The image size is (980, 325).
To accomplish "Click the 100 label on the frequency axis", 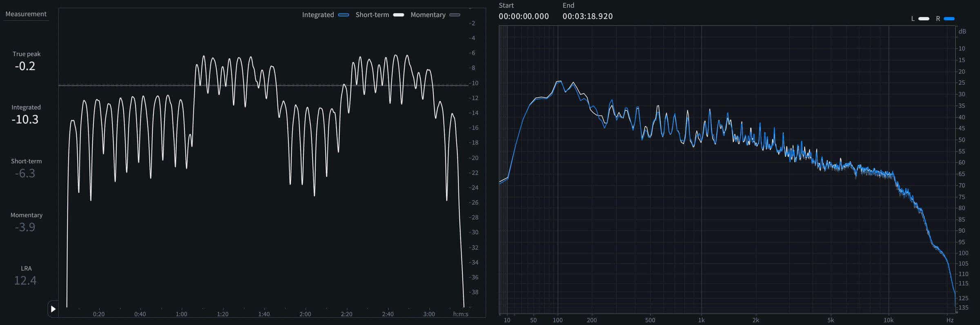I will [557, 320].
